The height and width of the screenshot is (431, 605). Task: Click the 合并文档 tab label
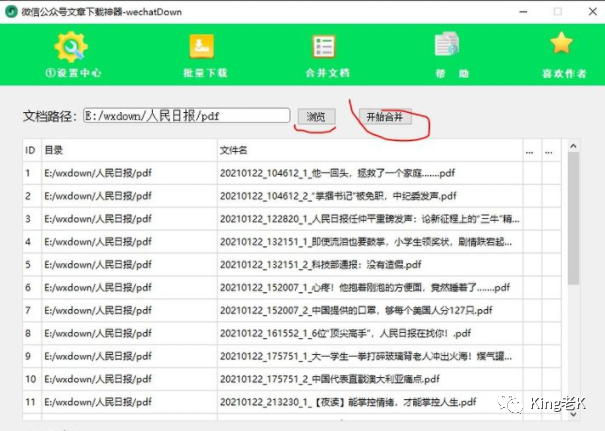click(328, 73)
